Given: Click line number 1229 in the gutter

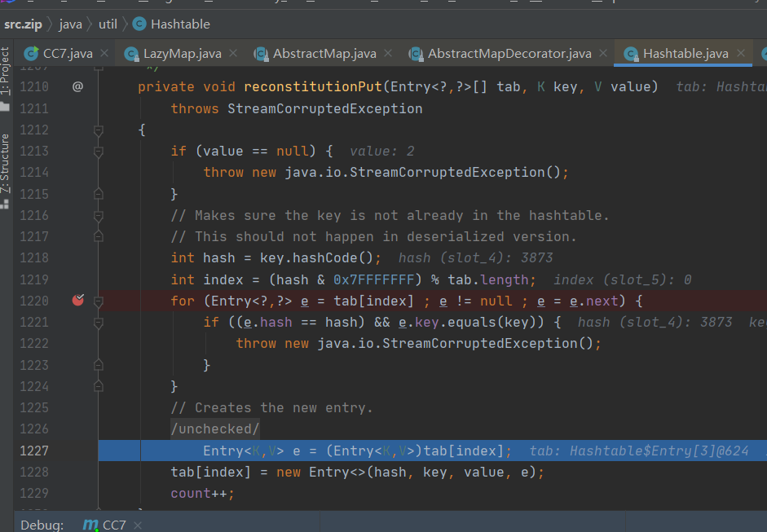Looking at the screenshot, I should [34, 494].
